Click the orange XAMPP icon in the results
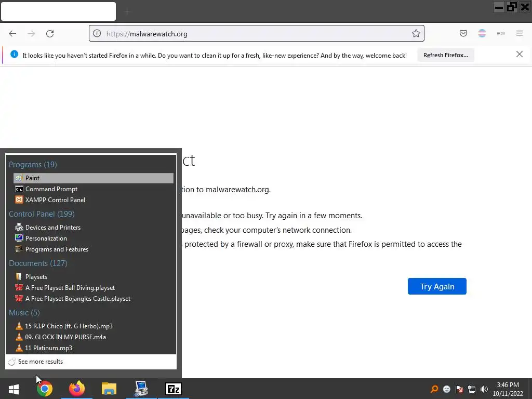Image resolution: width=532 pixels, height=399 pixels. (x=19, y=200)
